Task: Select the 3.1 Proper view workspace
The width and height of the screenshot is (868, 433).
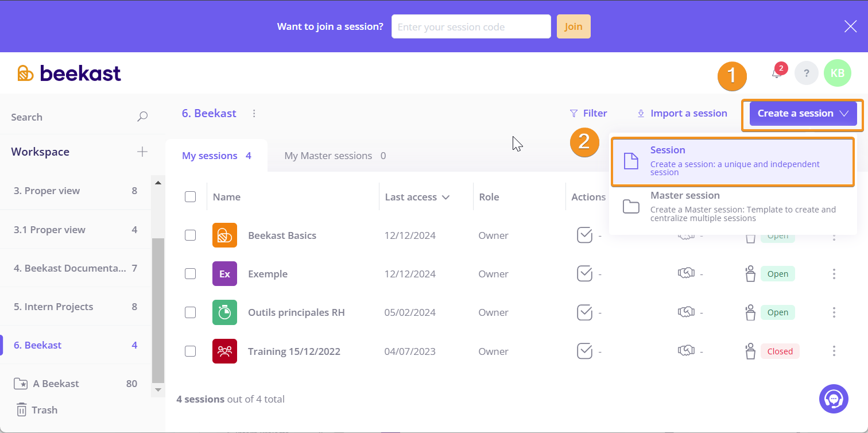Action: pyautogui.click(x=75, y=230)
